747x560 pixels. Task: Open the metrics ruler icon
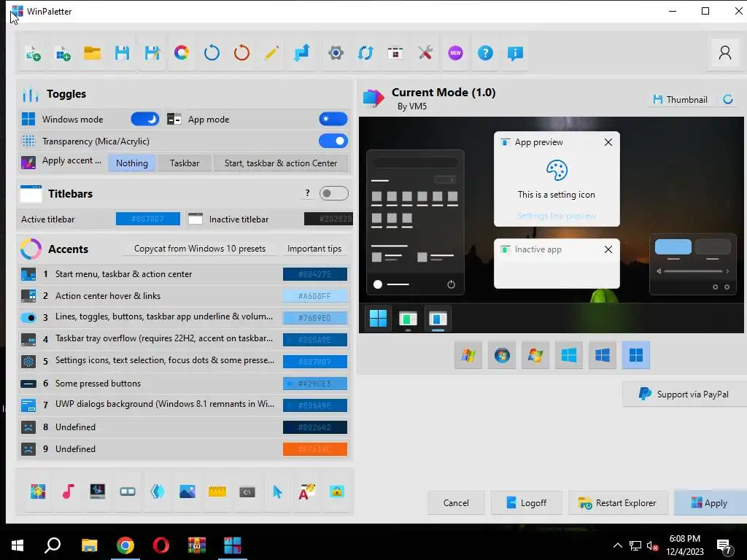coord(217,491)
